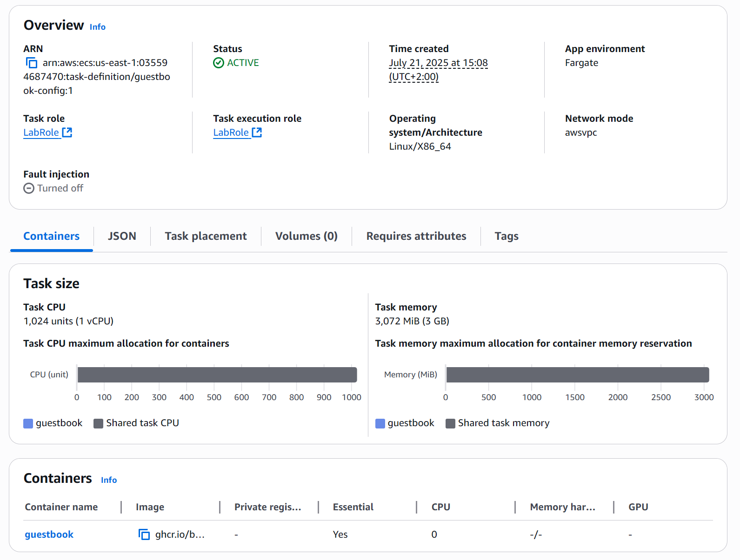This screenshot has height=560, width=740.
Task: Click the copy icon beside container image
Action: (x=144, y=534)
